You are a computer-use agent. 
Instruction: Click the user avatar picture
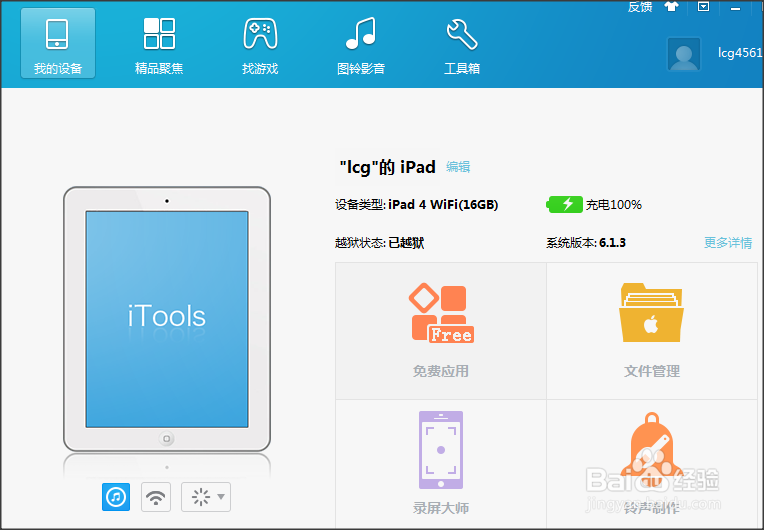click(684, 54)
